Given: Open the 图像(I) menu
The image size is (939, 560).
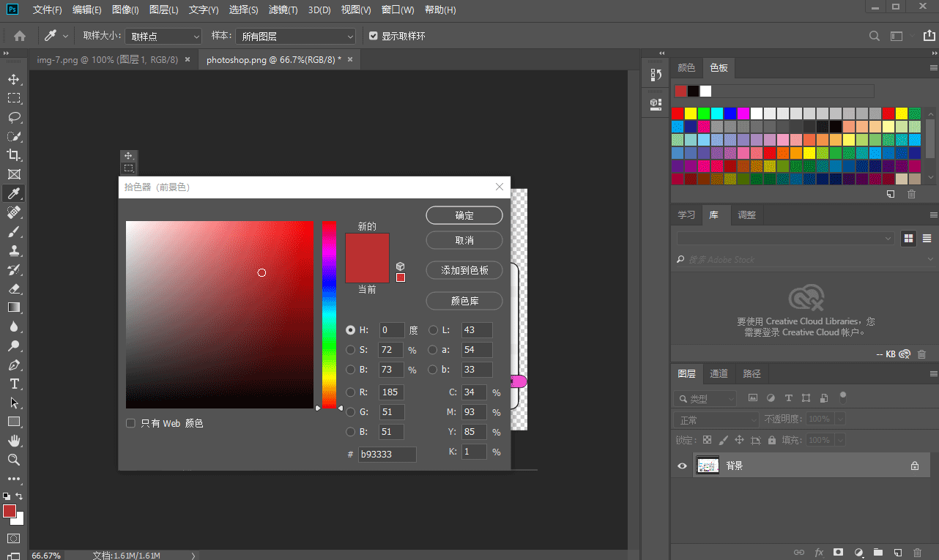Looking at the screenshot, I should pos(125,10).
